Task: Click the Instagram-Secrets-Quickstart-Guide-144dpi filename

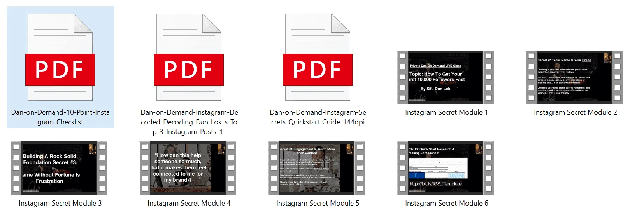Action: coord(318,117)
